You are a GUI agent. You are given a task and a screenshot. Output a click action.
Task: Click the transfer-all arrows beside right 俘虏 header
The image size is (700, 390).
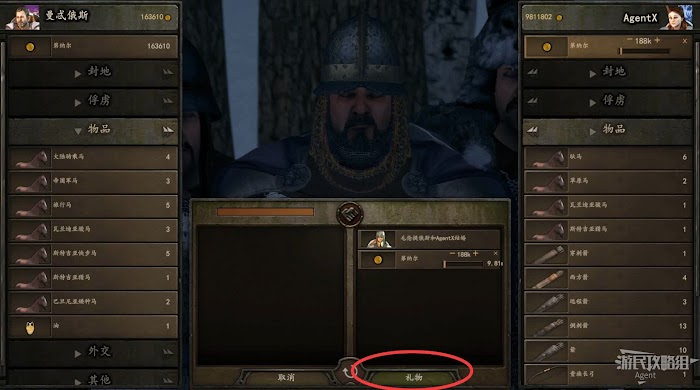point(533,101)
